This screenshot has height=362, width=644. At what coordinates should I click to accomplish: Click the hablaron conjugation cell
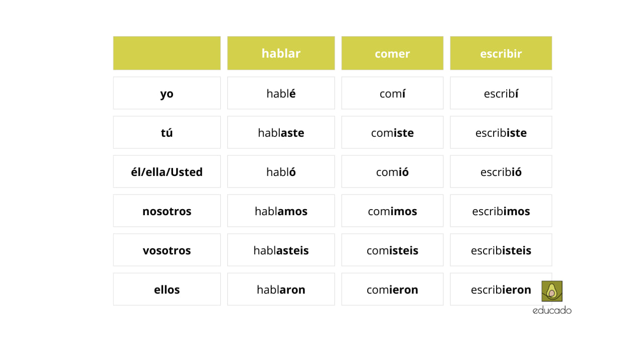click(x=281, y=289)
